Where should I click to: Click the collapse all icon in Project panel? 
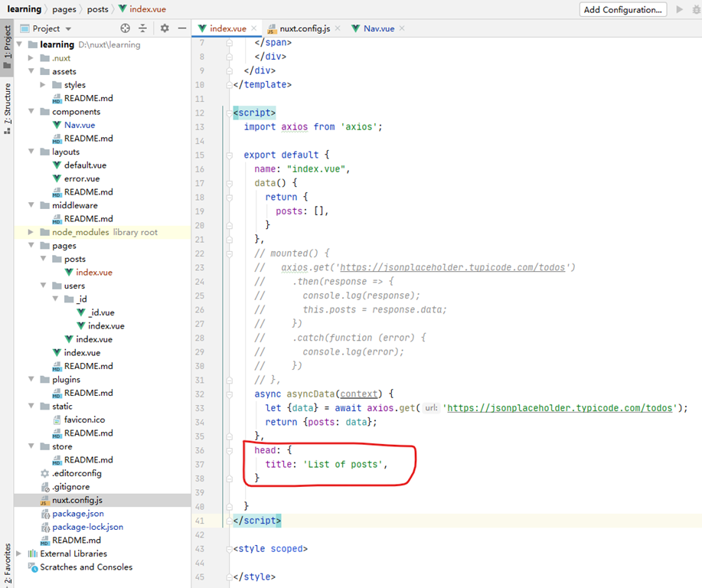tap(143, 28)
